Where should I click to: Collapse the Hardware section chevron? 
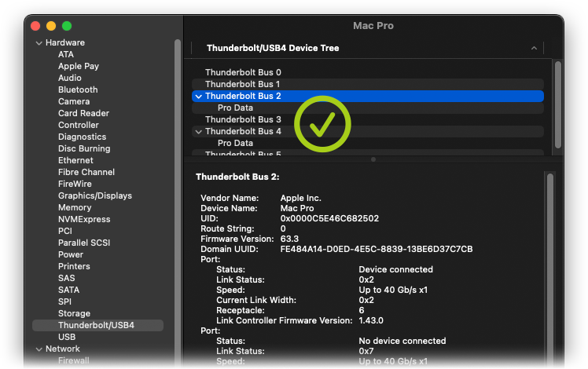click(39, 43)
